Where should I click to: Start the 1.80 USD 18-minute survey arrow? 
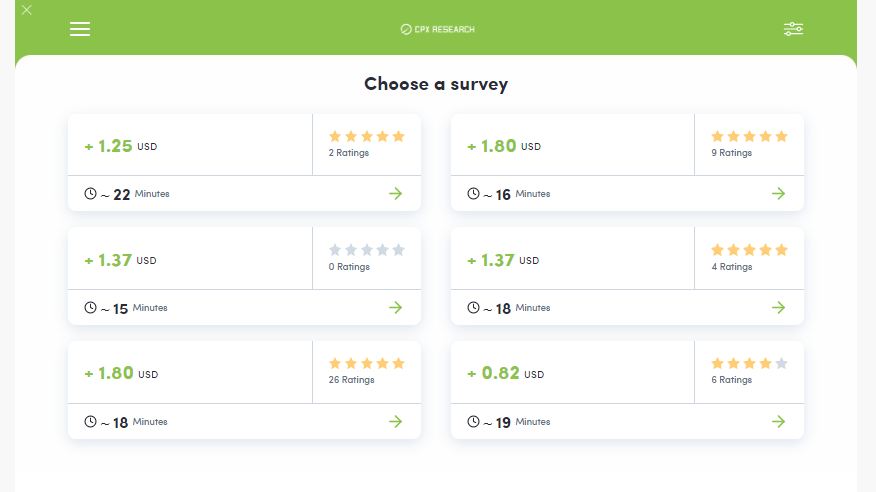pyautogui.click(x=396, y=422)
